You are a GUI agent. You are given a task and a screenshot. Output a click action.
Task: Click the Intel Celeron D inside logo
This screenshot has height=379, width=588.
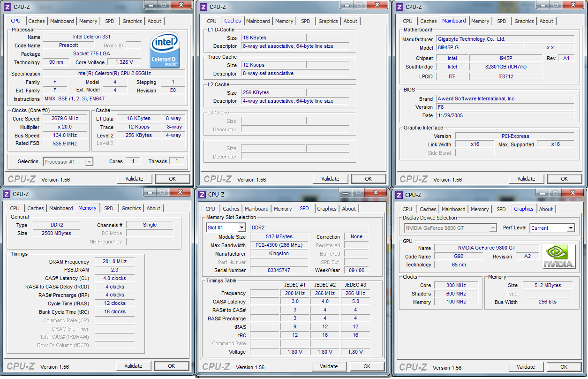click(x=165, y=50)
